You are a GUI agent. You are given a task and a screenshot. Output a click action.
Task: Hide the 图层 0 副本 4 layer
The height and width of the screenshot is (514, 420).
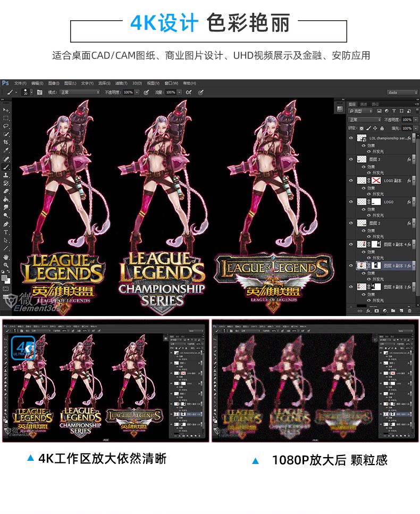351,244
